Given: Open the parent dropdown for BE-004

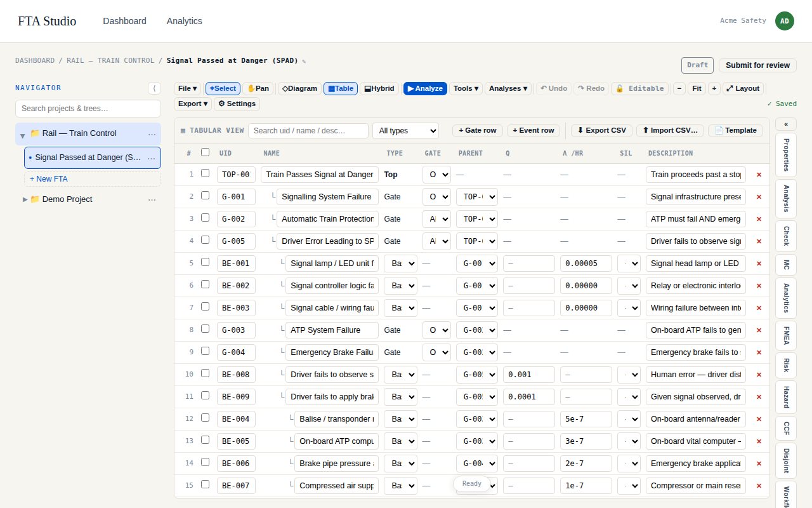Looking at the screenshot, I should point(476,419).
